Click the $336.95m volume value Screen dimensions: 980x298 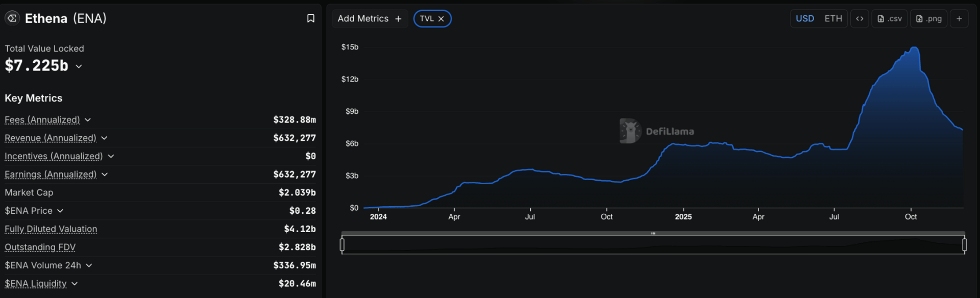pos(295,265)
